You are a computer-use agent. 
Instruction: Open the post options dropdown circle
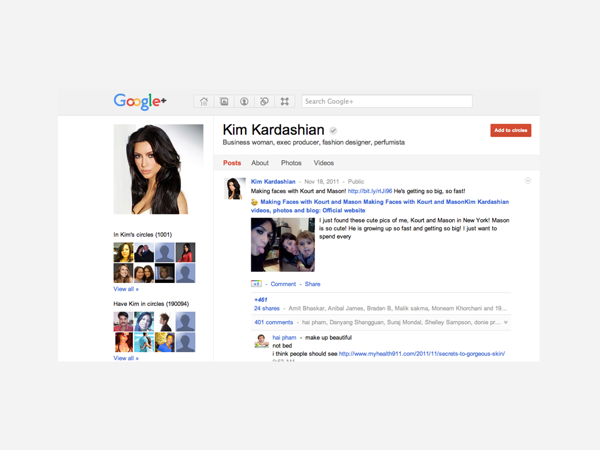(x=528, y=181)
